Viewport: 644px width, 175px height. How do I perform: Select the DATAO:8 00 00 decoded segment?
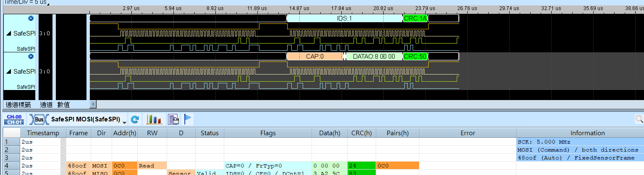tap(374, 57)
